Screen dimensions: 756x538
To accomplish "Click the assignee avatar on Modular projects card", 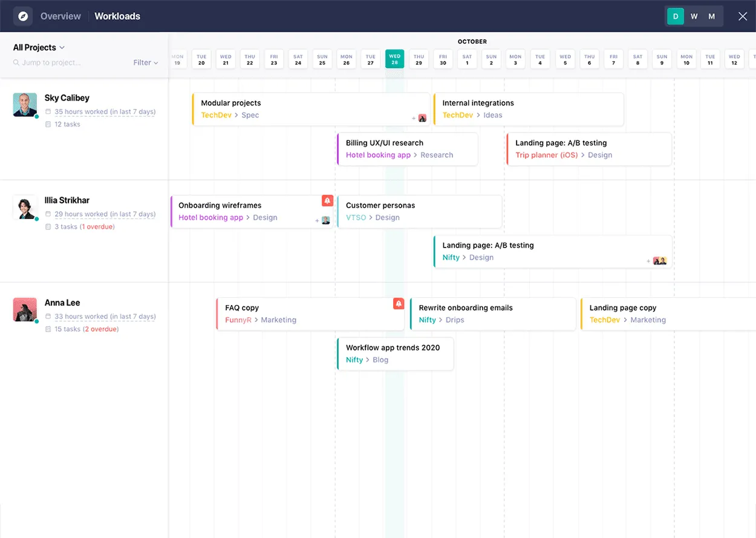I will pos(422,118).
